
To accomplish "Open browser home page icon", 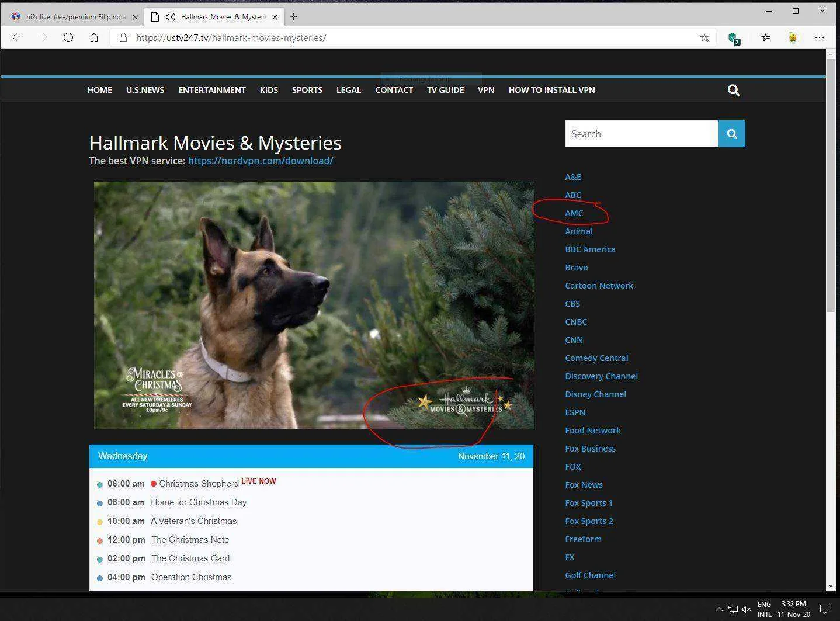I will click(x=94, y=37).
